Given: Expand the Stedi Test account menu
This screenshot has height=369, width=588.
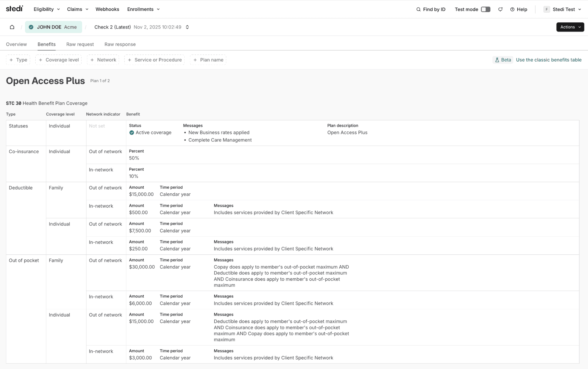Looking at the screenshot, I should [562, 9].
